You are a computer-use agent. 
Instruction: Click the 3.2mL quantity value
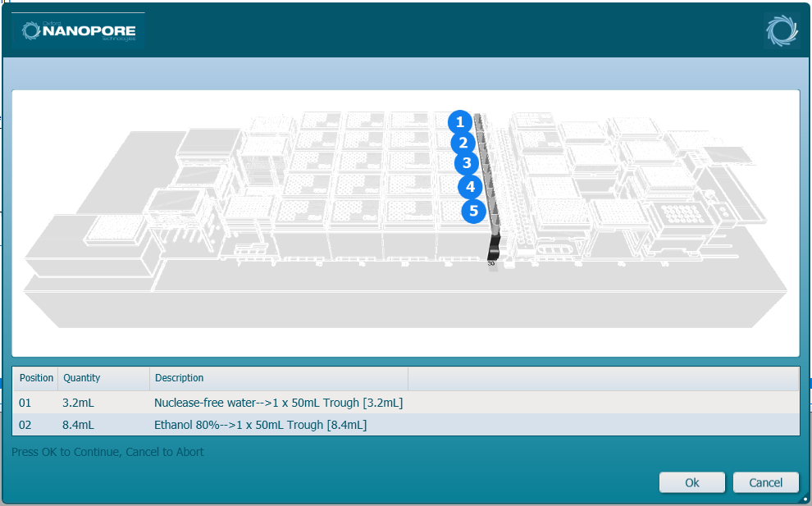click(78, 403)
